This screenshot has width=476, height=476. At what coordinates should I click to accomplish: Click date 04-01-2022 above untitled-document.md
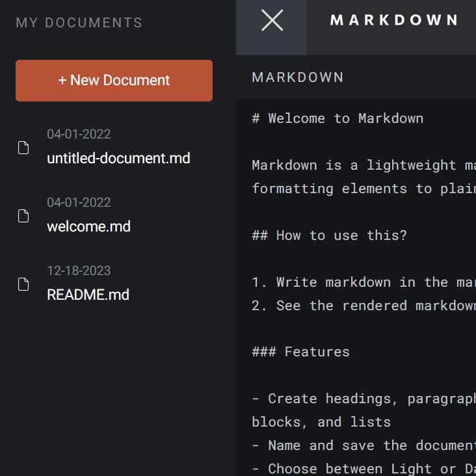coord(79,134)
